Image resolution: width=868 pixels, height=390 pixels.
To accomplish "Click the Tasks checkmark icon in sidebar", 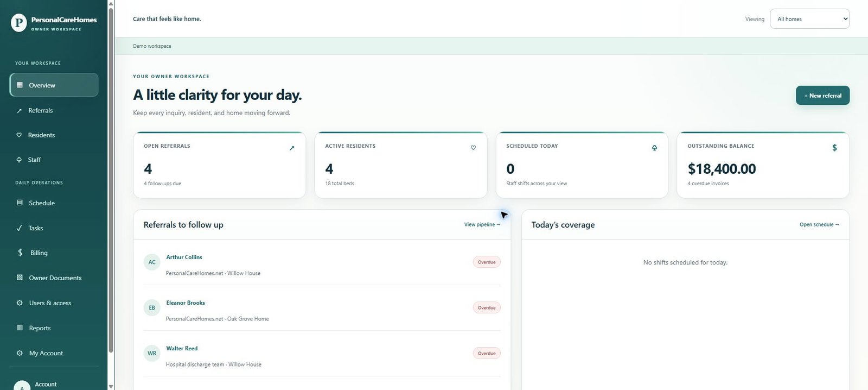I will pyautogui.click(x=20, y=228).
